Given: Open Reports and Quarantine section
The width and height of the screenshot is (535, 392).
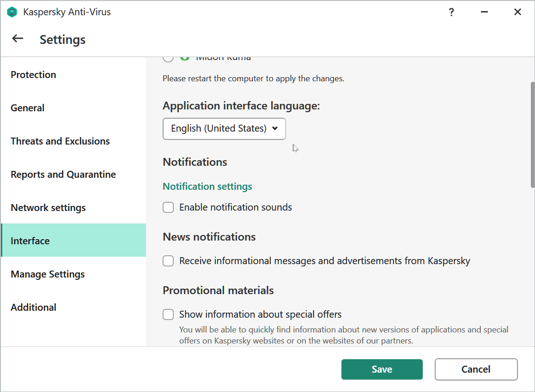Looking at the screenshot, I should pos(63,175).
